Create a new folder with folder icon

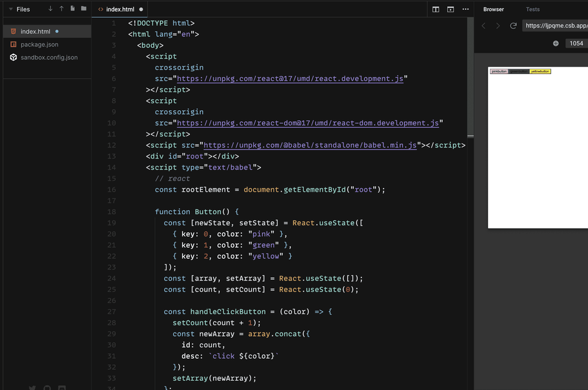pyautogui.click(x=84, y=9)
